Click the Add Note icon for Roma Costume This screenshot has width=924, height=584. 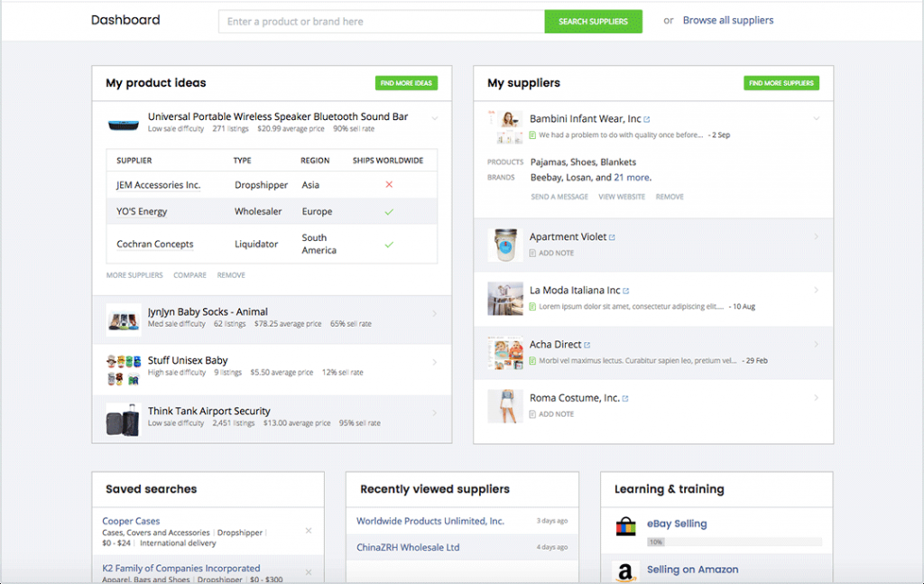tap(532, 414)
